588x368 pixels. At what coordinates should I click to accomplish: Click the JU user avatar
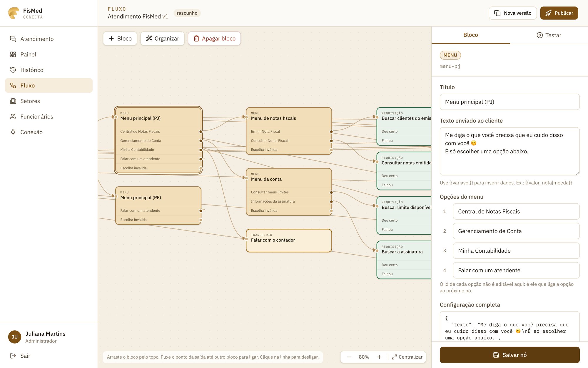[x=15, y=337]
